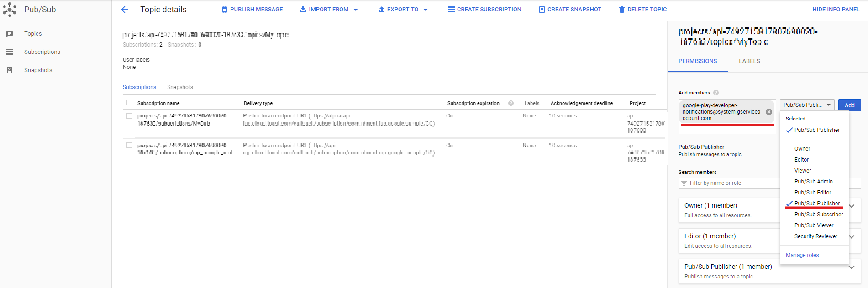Switch to the Permissions tab

click(x=698, y=61)
